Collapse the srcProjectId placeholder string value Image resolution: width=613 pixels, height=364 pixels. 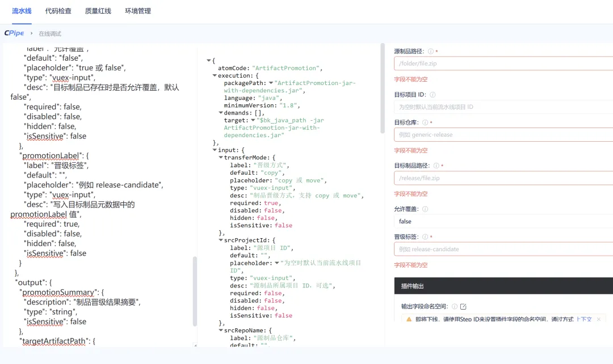pos(277,263)
